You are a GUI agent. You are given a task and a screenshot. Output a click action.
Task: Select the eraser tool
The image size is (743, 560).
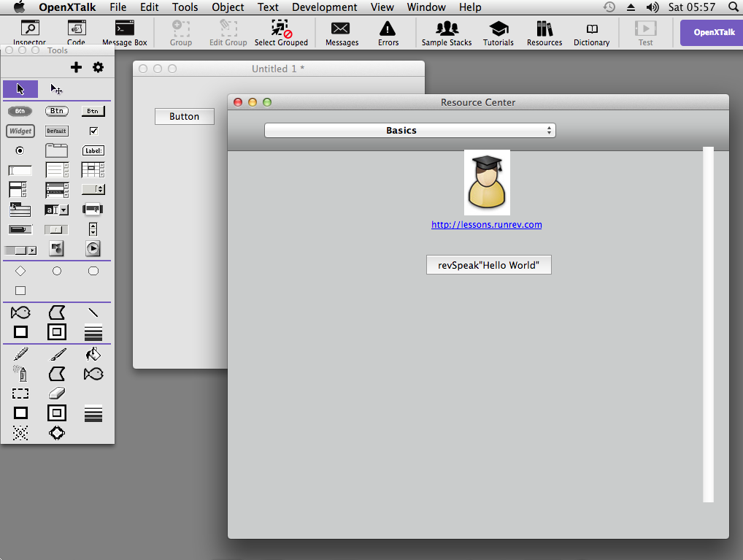pyautogui.click(x=57, y=394)
